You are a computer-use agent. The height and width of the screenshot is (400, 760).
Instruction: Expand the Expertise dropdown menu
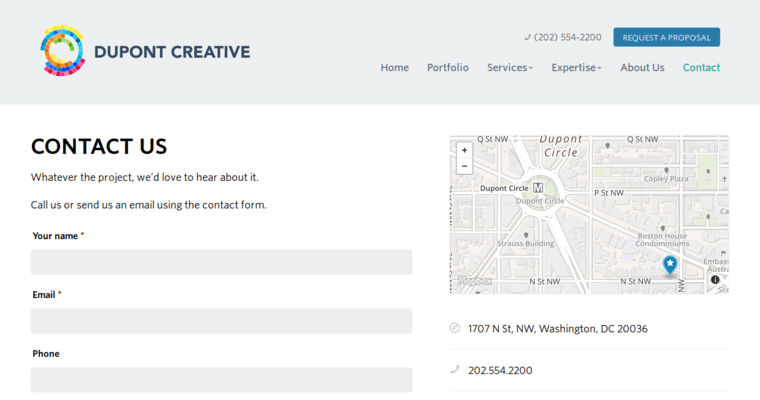click(576, 68)
